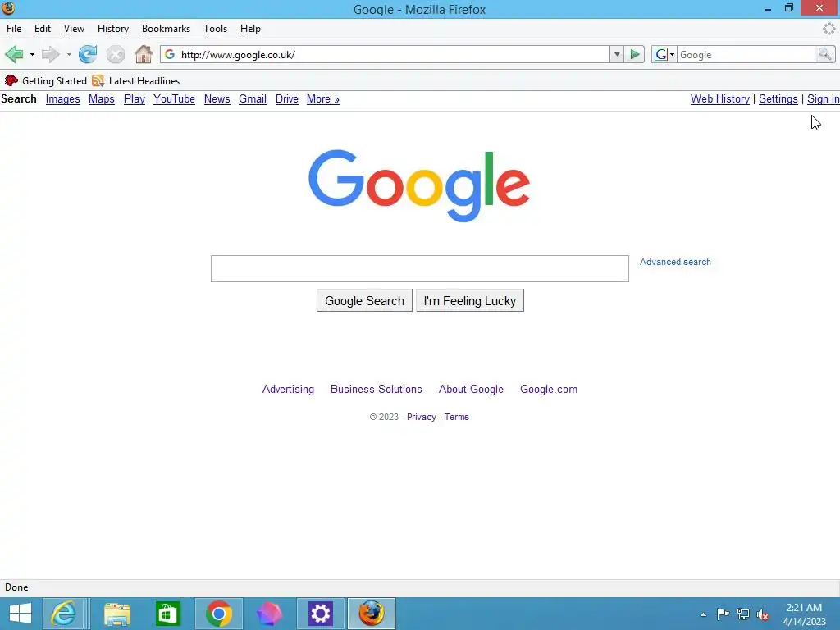The image size is (840, 630).
Task: Click the Latest Headlines feed icon
Action: (x=98, y=80)
